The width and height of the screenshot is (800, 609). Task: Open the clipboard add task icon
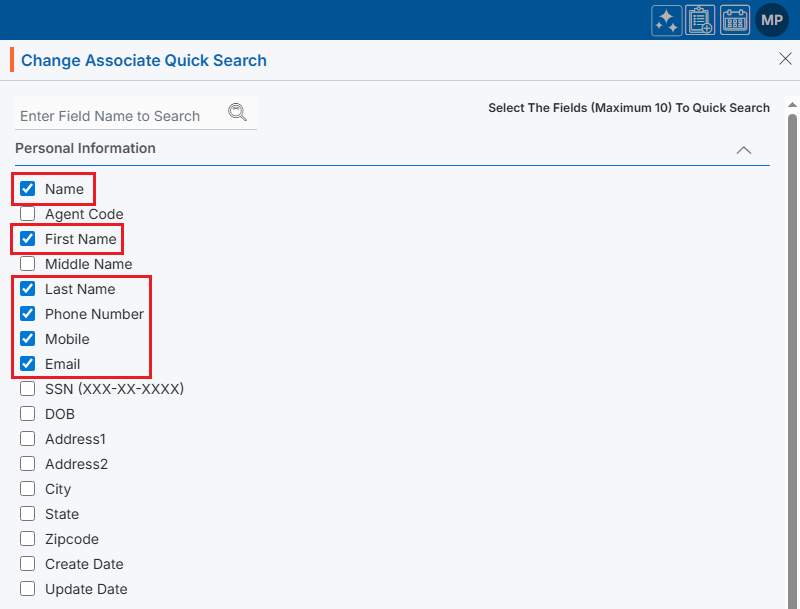tap(700, 20)
